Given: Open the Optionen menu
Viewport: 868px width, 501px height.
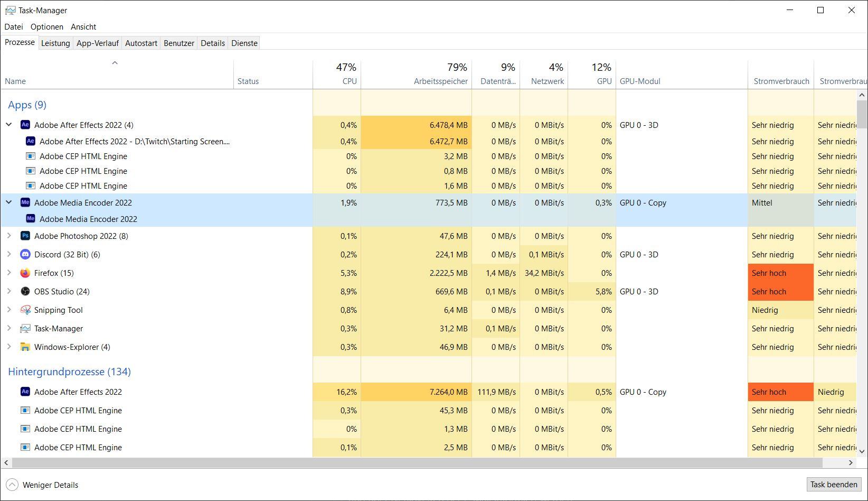Looking at the screenshot, I should (47, 26).
